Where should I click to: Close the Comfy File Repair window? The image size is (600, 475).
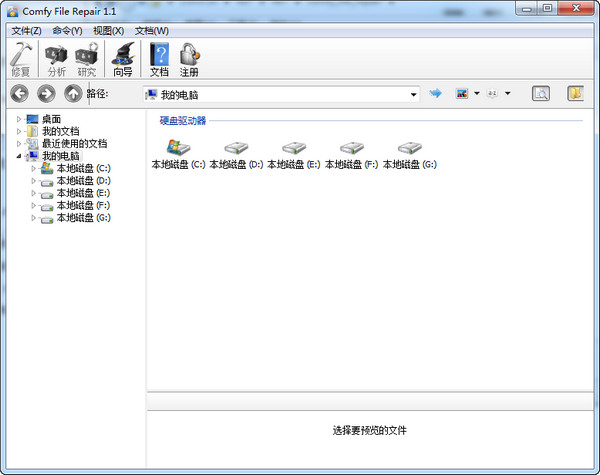pos(576,8)
